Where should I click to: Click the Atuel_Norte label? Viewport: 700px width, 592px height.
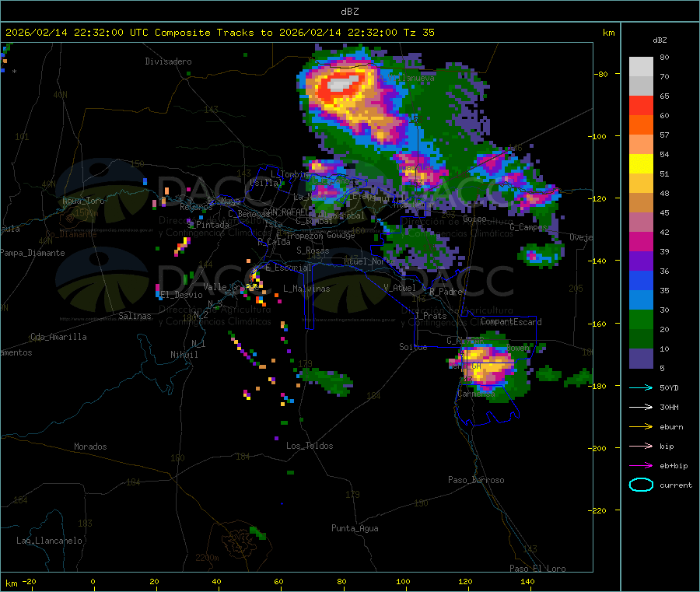[x=369, y=261]
